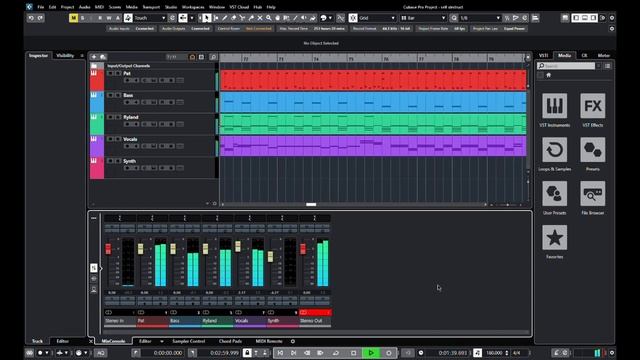Expand the Input/Output Channels folder
The height and width of the screenshot is (360, 640).
[x=94, y=66]
